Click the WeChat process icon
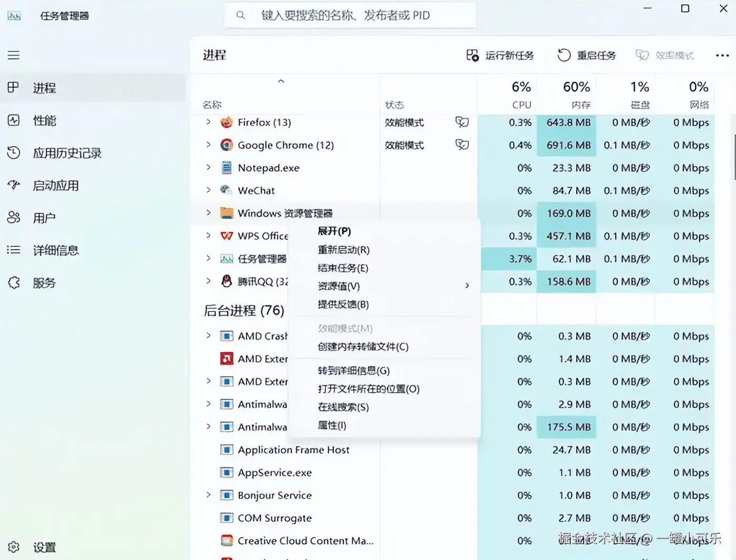This screenshot has width=736, height=560. click(227, 190)
